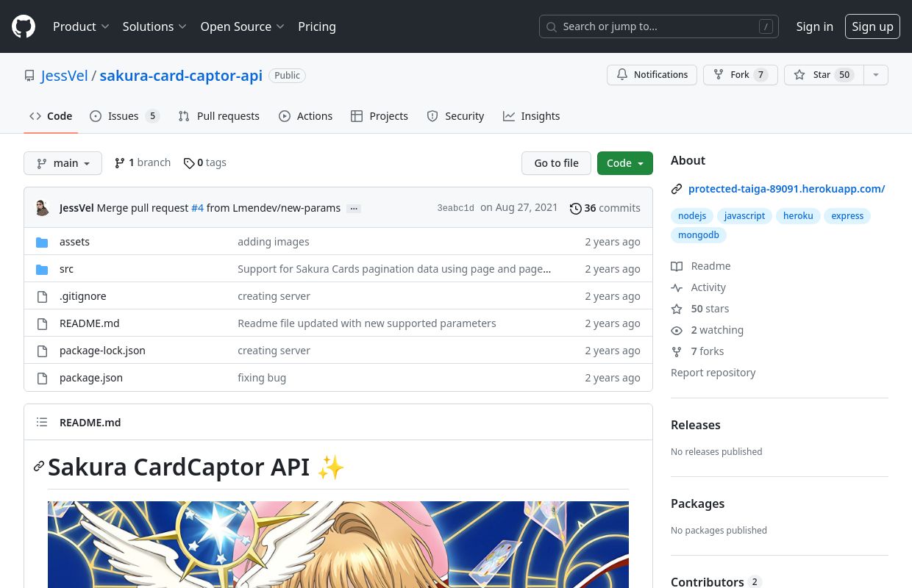Image resolution: width=912 pixels, height=588 pixels.
Task: Open sakura-card-captor-api repository link
Action: 181,76
